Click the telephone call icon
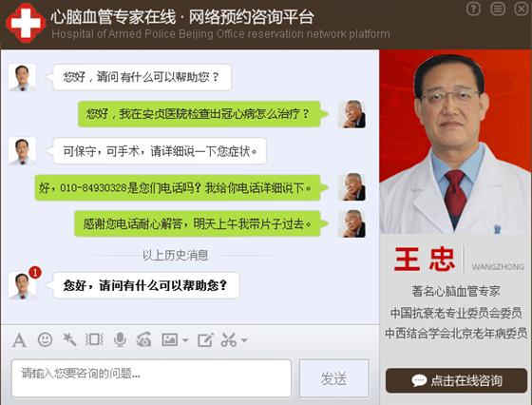The image size is (532, 405). pyautogui.click(x=143, y=339)
